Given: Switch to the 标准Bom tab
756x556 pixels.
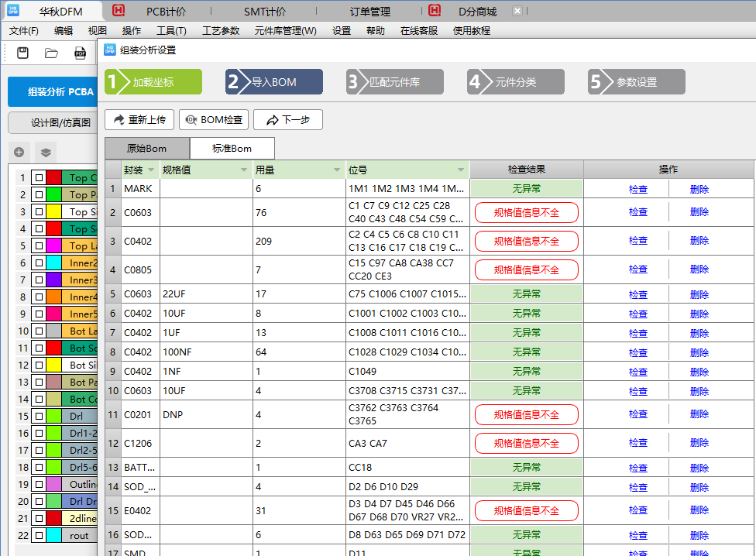Looking at the screenshot, I should coord(232,149).
